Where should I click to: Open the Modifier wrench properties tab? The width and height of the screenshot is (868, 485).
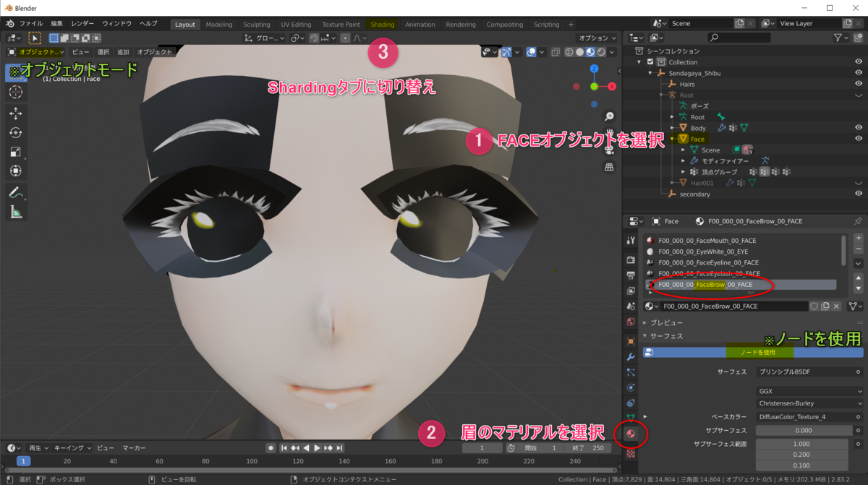pos(631,356)
